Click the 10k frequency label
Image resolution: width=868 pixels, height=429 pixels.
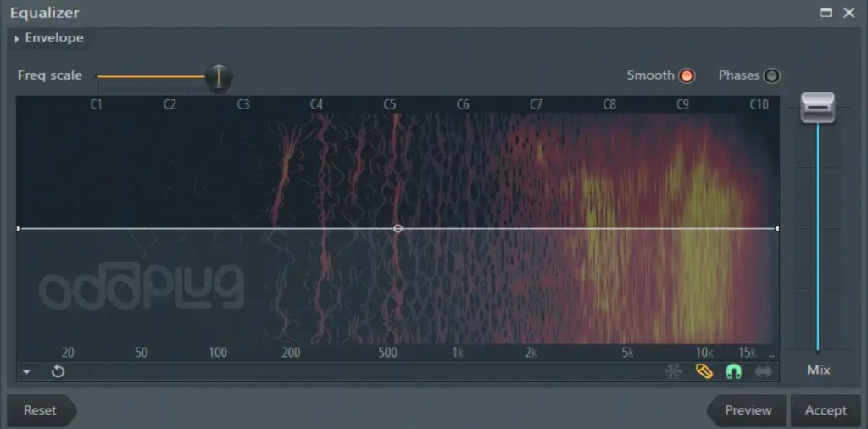pyautogui.click(x=704, y=353)
